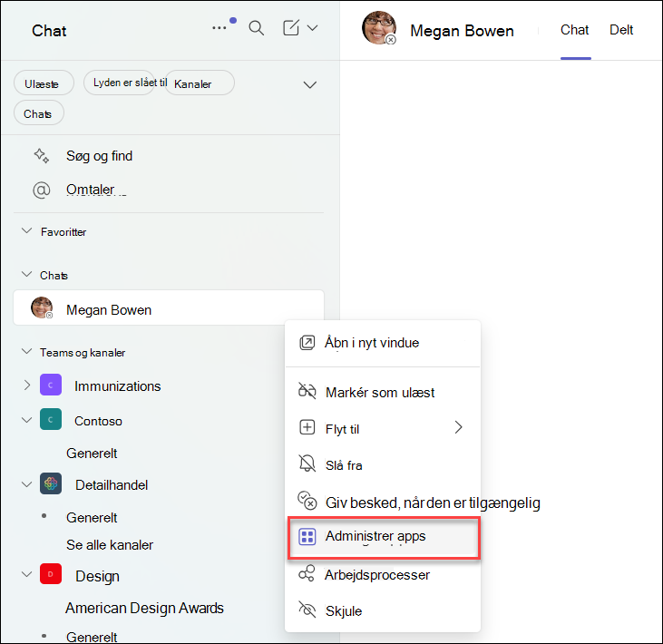Viewport: 663px width, 644px height.
Task: Click the muted bell icon
Action: click(307, 463)
